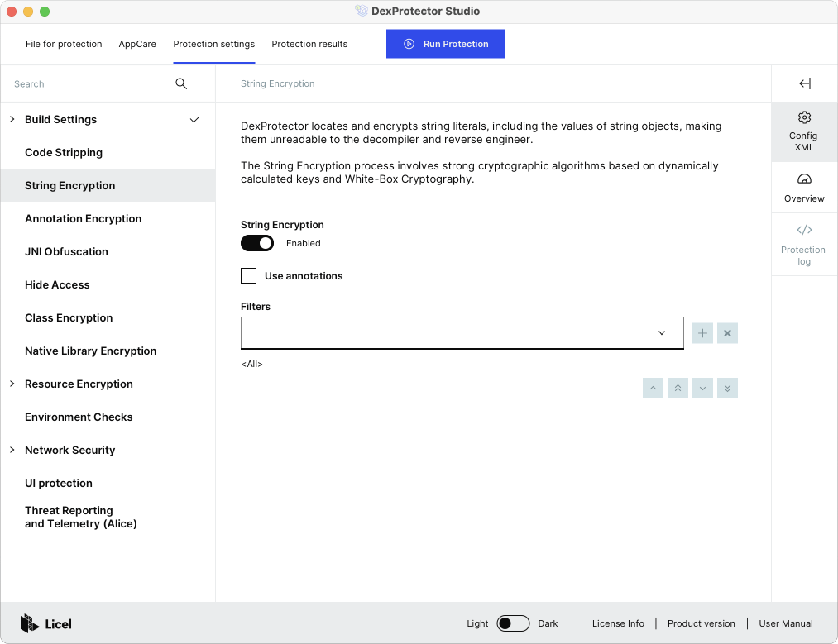Viewport: 838px width, 644px height.
Task: Click the Build Settings label
Action: click(61, 120)
